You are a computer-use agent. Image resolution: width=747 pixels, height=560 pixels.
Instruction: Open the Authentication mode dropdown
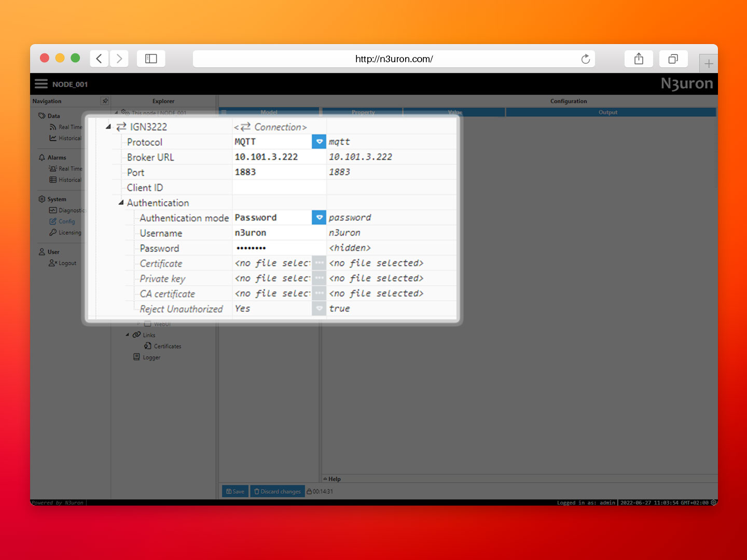coord(319,217)
